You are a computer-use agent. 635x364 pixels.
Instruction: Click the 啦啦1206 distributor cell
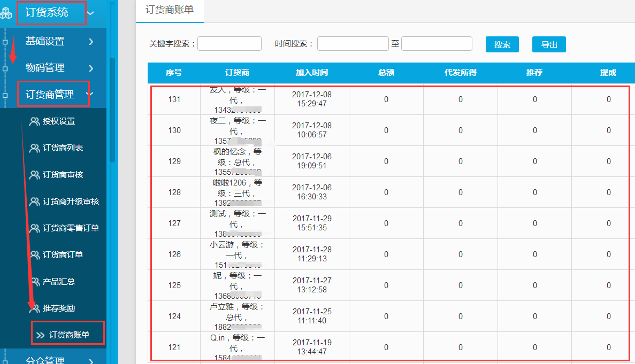click(x=238, y=192)
